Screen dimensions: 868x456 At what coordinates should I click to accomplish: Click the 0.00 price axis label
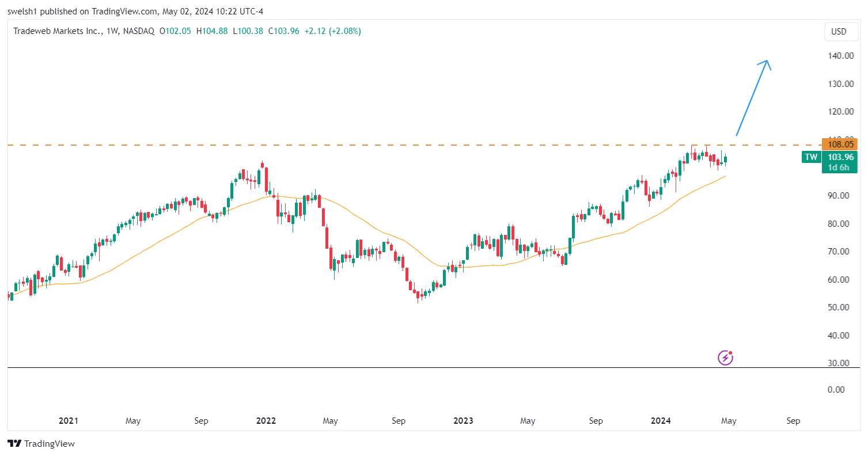click(x=836, y=390)
